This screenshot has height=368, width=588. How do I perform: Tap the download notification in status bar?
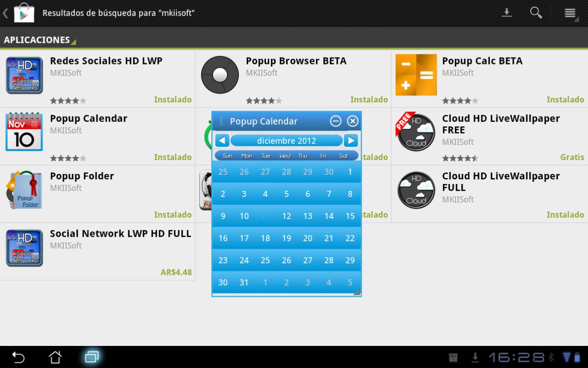click(475, 357)
